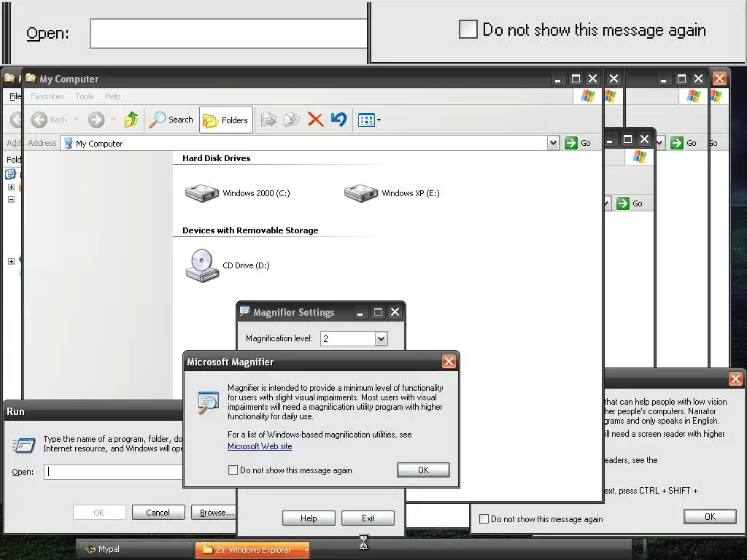The width and height of the screenshot is (747, 560).
Task: Click Cancel in the Run dialog
Action: pyautogui.click(x=158, y=513)
